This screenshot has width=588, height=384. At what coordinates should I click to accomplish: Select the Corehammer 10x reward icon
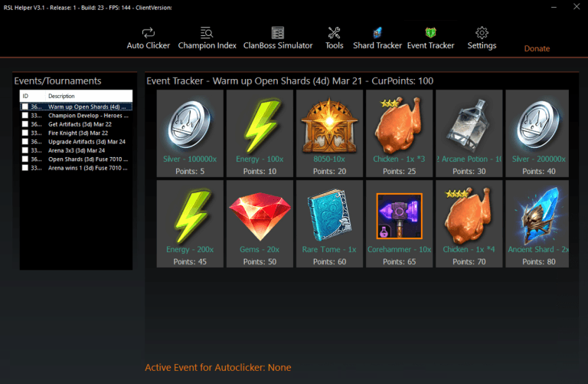[x=399, y=217]
